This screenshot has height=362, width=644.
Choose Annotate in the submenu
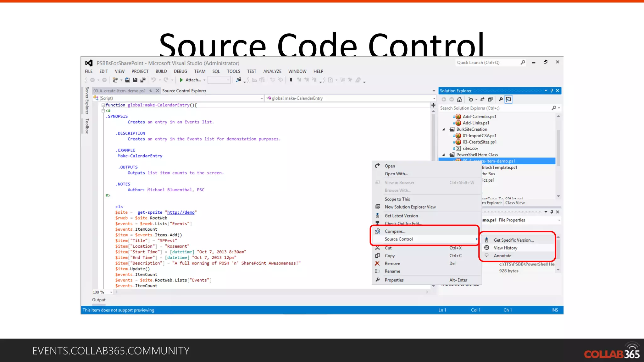(x=518, y=256)
